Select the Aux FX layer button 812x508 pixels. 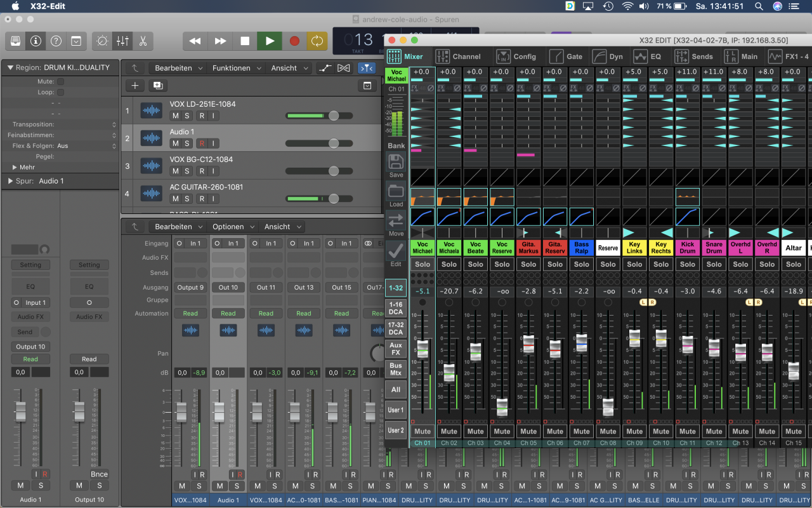click(x=396, y=349)
